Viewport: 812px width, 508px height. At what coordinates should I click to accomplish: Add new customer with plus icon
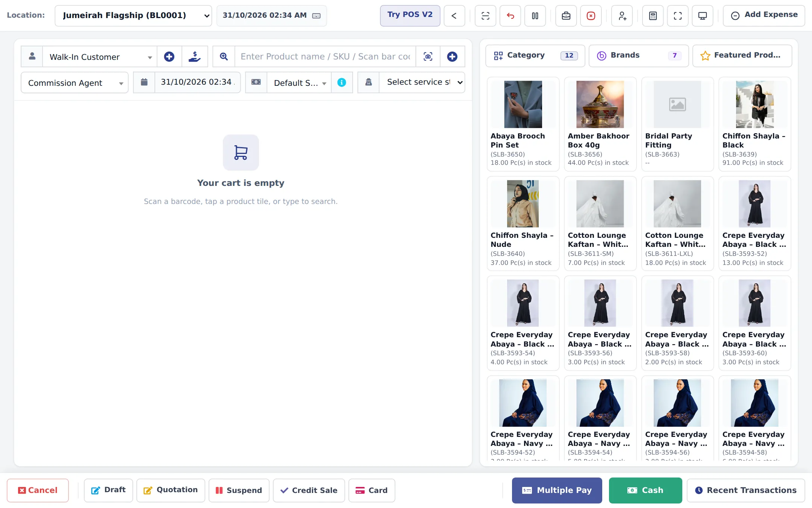pyautogui.click(x=169, y=57)
